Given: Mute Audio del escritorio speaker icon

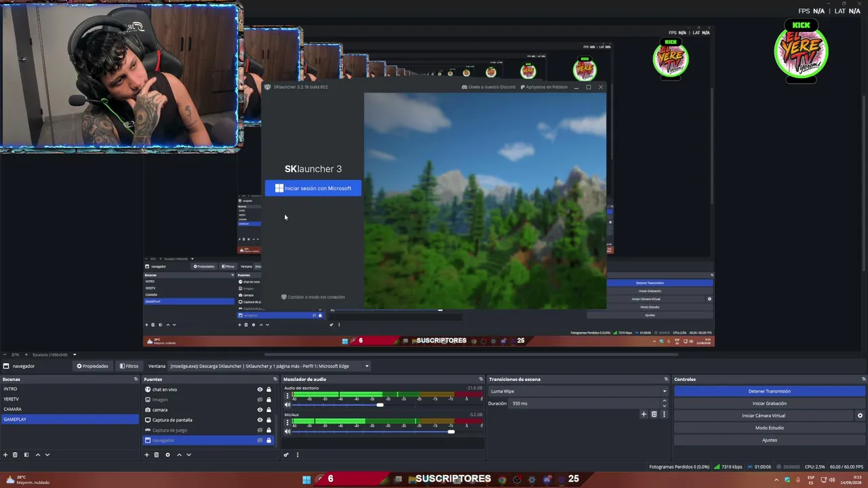Looking at the screenshot, I should [x=288, y=405].
